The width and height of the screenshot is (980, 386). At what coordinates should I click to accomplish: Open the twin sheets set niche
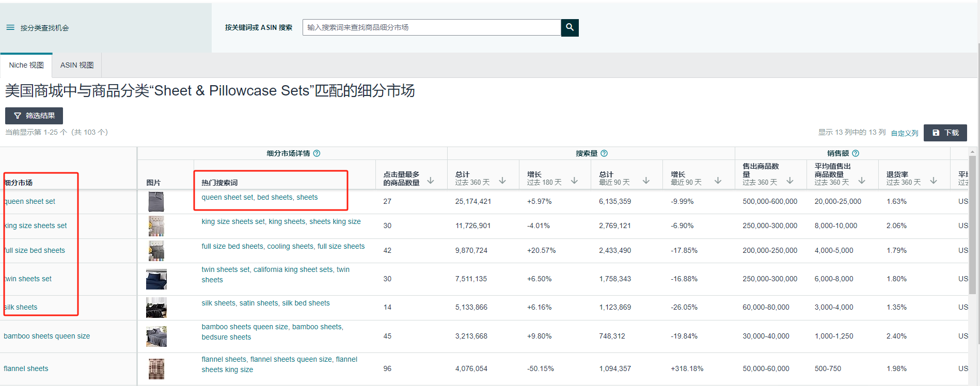28,279
